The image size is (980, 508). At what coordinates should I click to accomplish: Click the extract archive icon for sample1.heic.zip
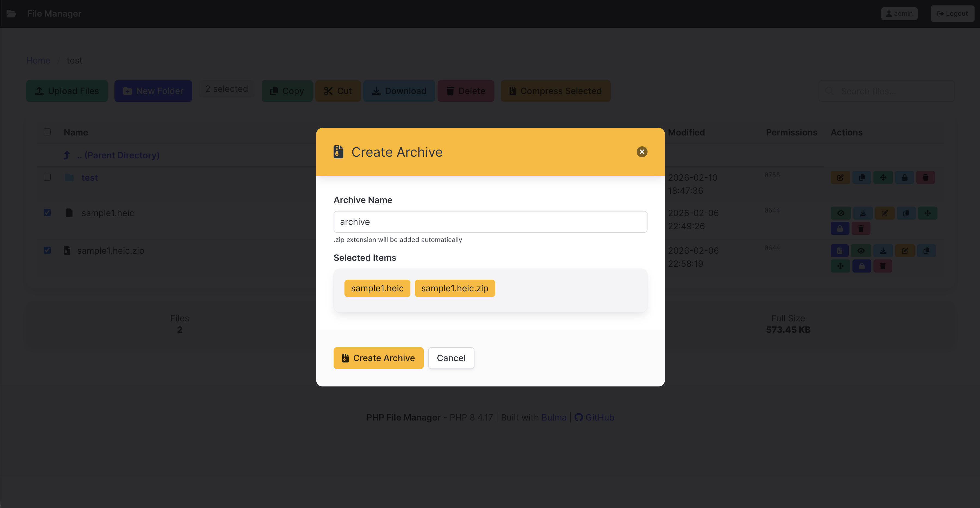pyautogui.click(x=839, y=251)
